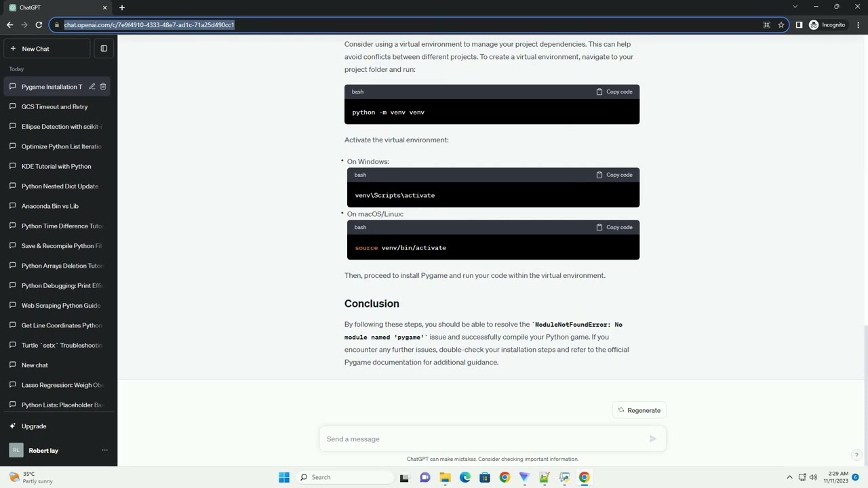Focus the Send a message input field
This screenshot has width=868, height=488.
(485, 439)
